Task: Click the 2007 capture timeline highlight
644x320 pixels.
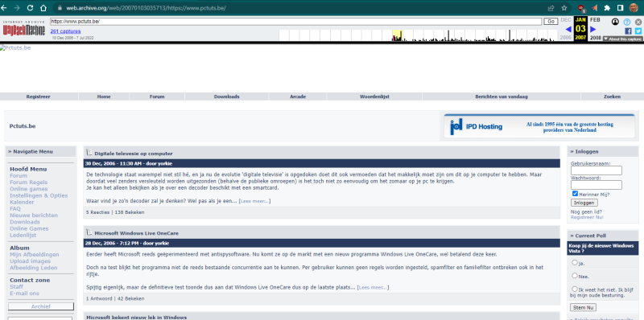Action: coord(397,35)
